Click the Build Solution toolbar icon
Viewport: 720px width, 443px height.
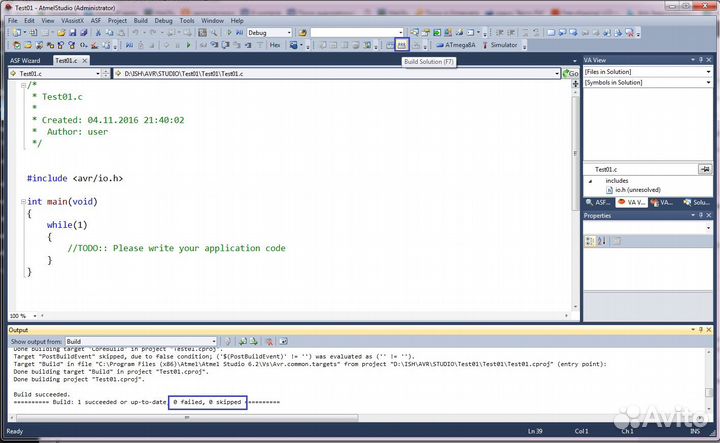[402, 45]
